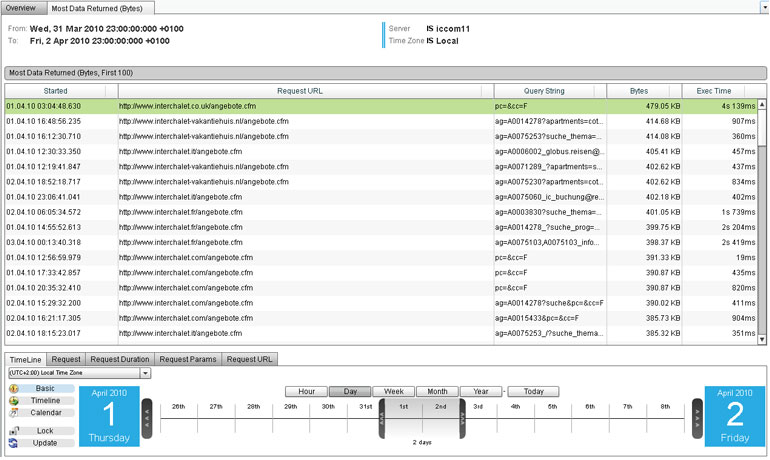
Task: Select the row started 01.04.10 12:30:33.350
Action: coord(381,152)
